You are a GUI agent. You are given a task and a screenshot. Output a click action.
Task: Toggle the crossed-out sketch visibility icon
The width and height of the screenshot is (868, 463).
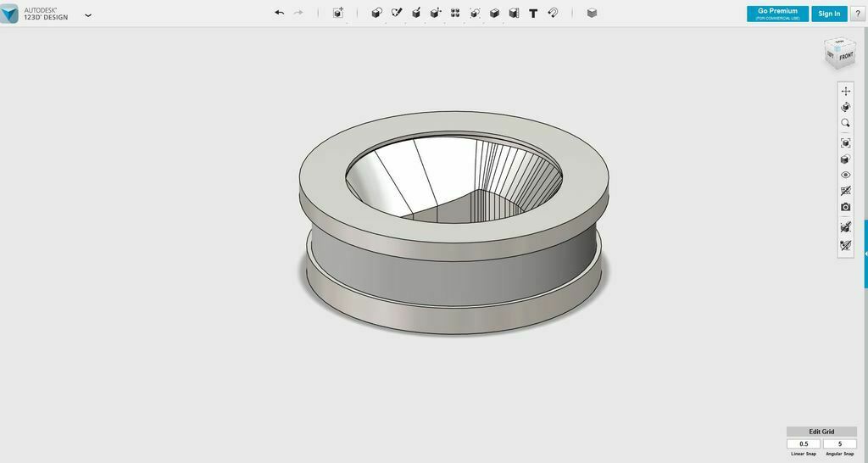click(845, 191)
